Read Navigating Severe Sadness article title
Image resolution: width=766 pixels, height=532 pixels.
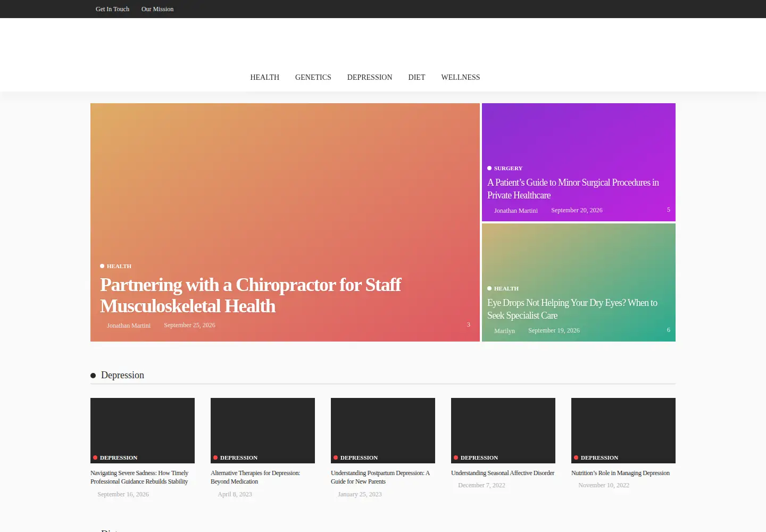(x=139, y=477)
